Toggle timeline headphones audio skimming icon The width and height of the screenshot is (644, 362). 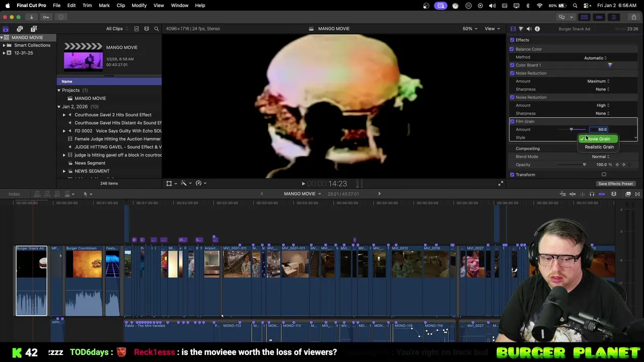click(592, 194)
